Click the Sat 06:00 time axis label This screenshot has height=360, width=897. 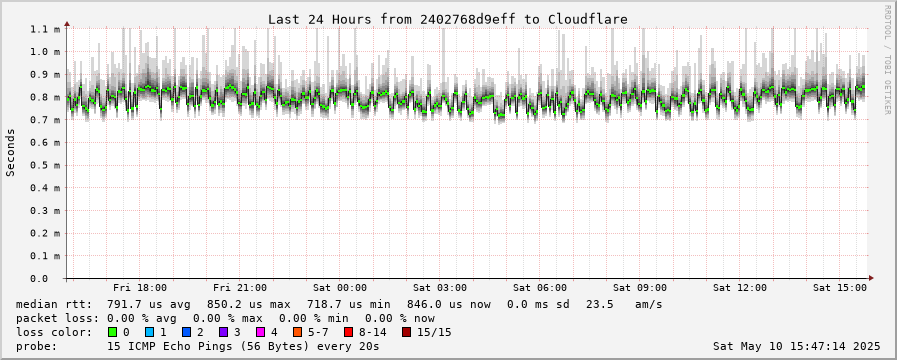coord(540,288)
